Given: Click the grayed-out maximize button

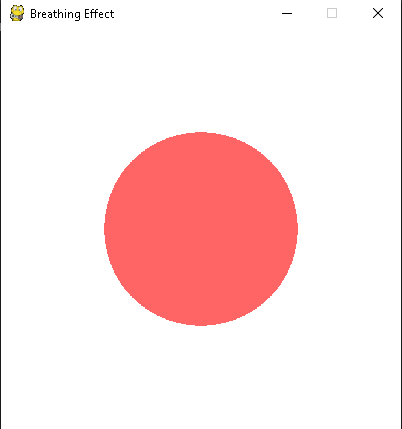Looking at the screenshot, I should (332, 13).
